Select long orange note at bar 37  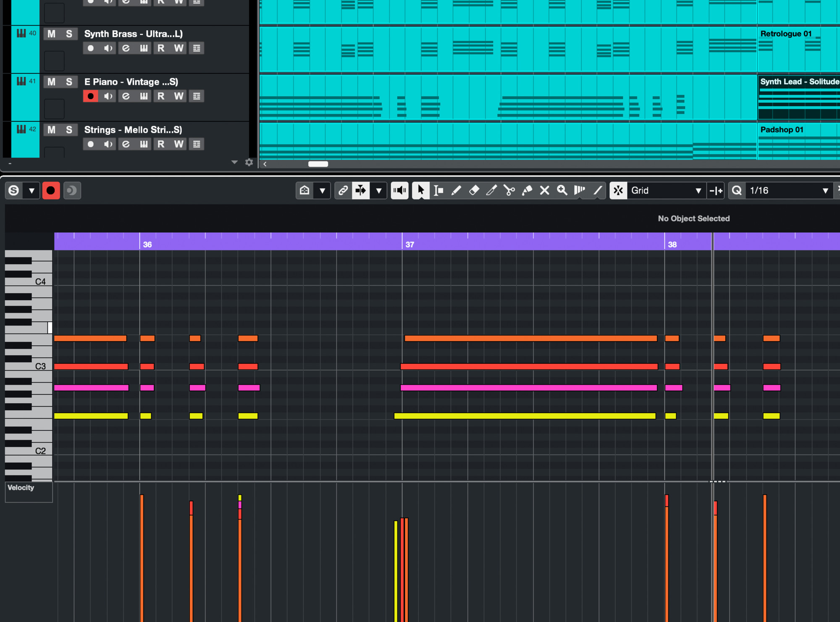point(530,339)
